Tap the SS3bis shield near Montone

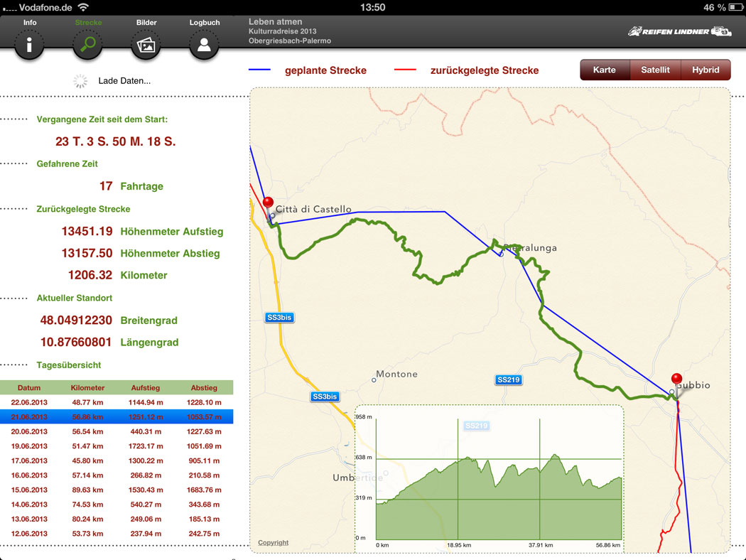pos(325,397)
